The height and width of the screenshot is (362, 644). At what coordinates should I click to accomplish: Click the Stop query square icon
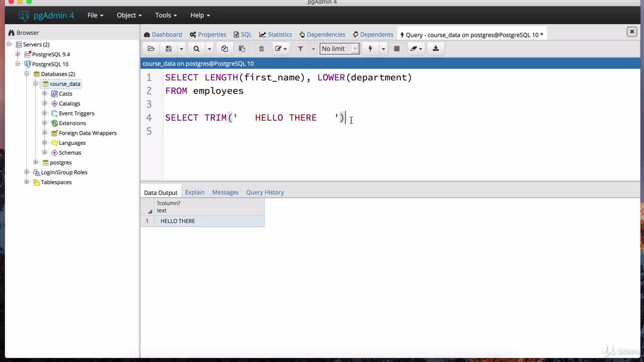point(396,49)
